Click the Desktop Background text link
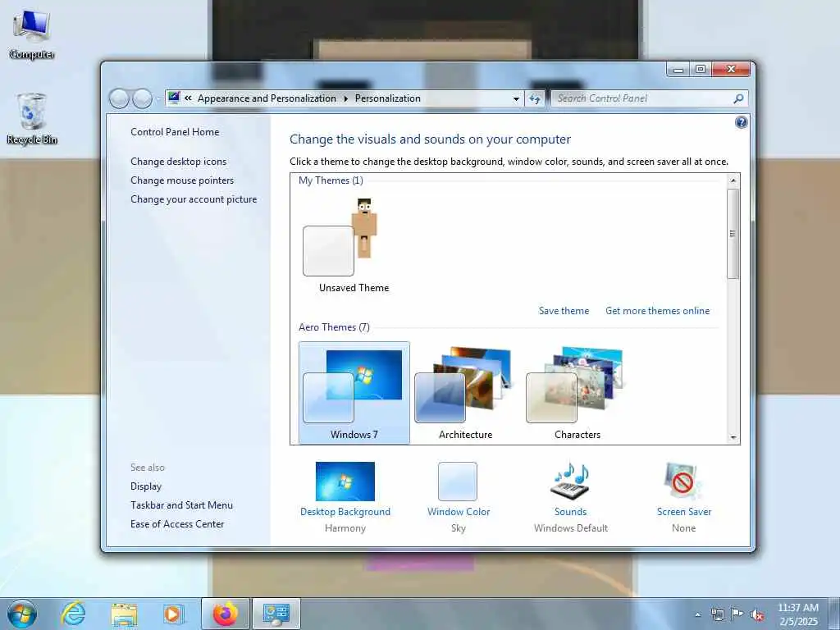 pos(345,512)
